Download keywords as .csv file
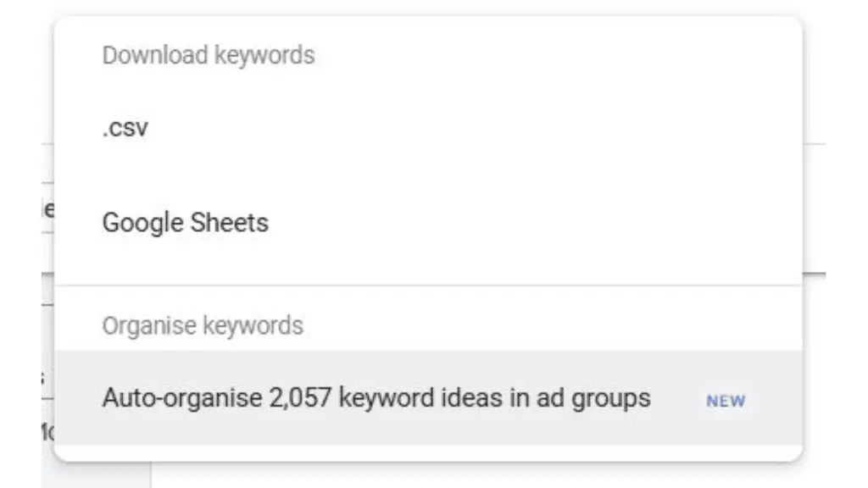 click(125, 130)
